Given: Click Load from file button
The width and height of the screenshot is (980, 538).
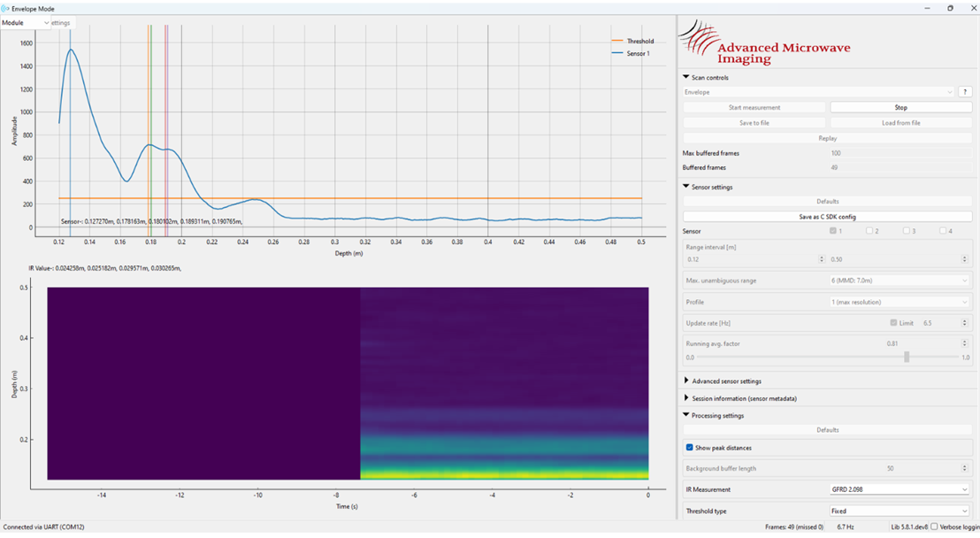Looking at the screenshot, I should pyautogui.click(x=900, y=123).
